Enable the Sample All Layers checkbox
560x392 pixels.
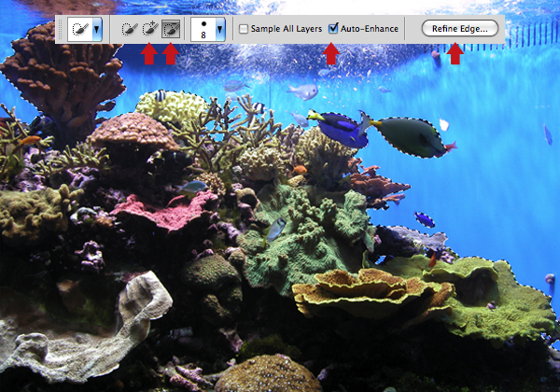(244, 29)
